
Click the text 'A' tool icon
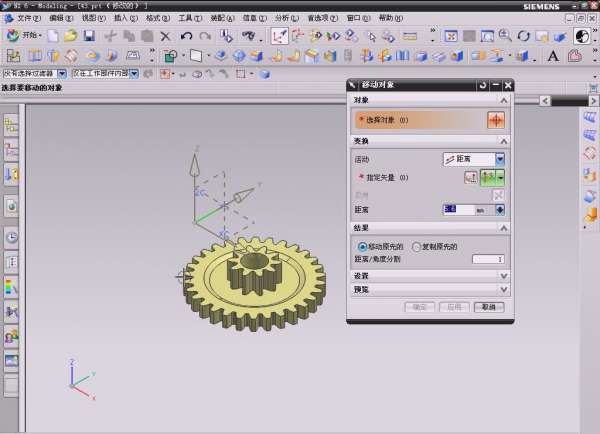point(553,56)
